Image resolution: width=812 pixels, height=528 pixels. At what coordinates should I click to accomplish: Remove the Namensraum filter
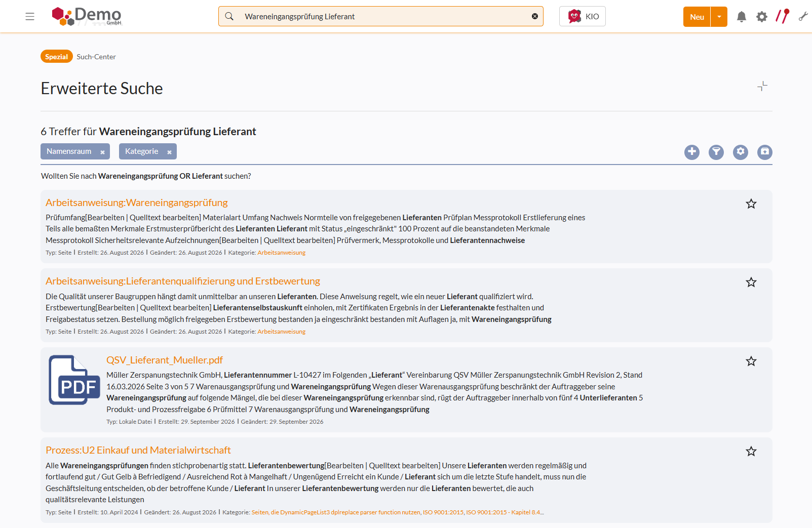point(102,152)
